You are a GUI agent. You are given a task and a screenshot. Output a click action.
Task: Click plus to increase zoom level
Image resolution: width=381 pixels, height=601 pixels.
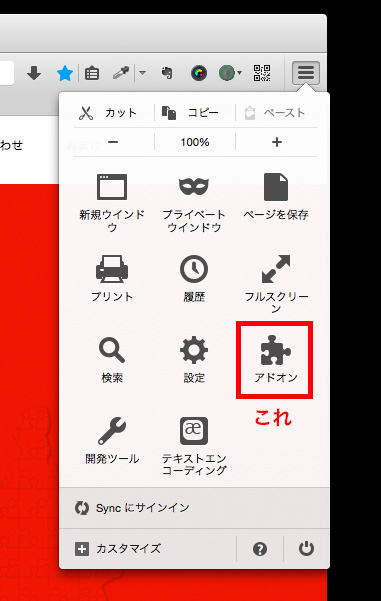point(277,142)
